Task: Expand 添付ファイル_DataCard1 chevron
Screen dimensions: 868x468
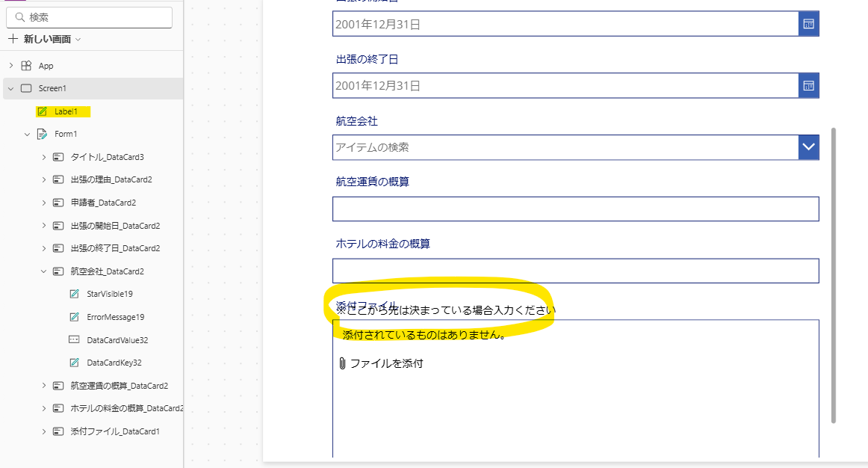Action: (x=43, y=431)
